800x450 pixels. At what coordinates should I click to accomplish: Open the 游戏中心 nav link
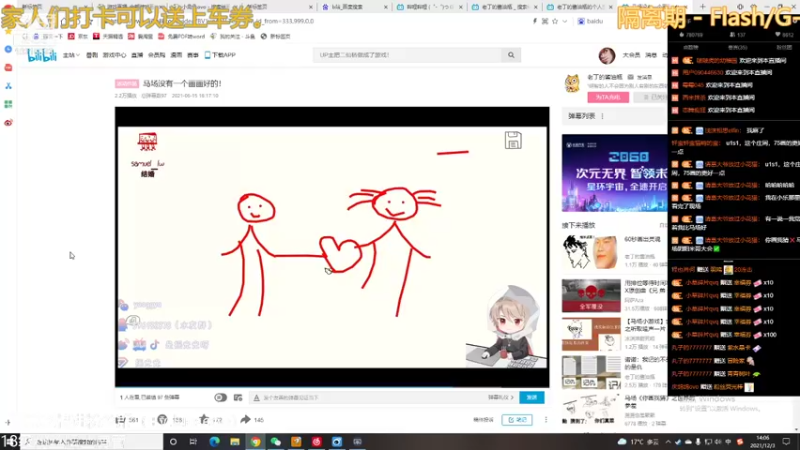click(x=114, y=55)
